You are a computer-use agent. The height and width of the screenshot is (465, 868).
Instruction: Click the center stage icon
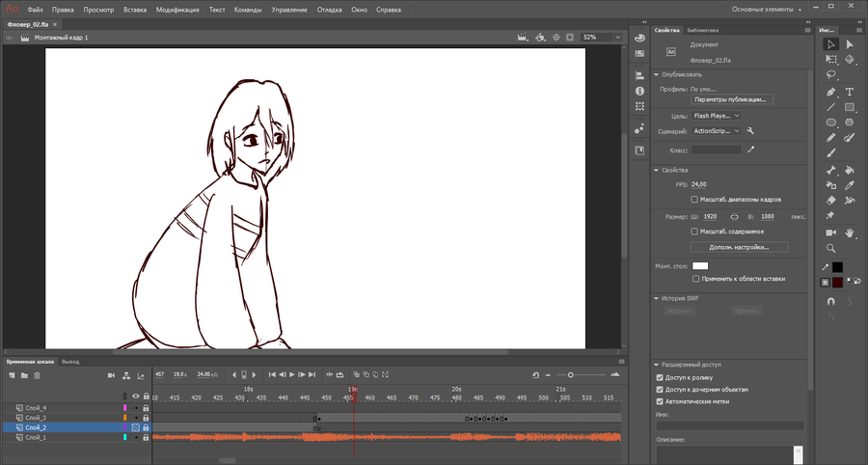(556, 37)
